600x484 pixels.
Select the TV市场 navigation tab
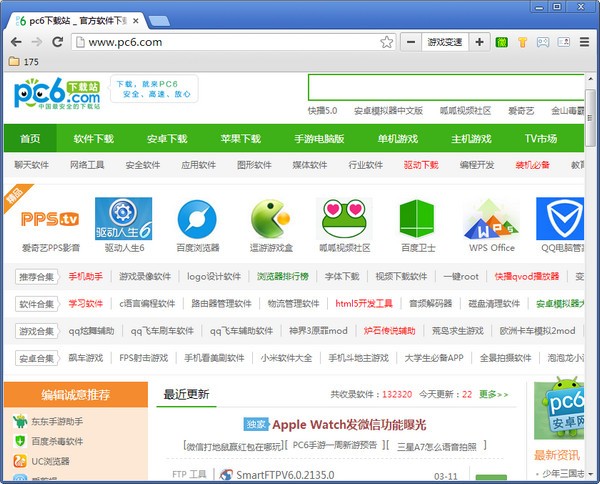pos(541,138)
